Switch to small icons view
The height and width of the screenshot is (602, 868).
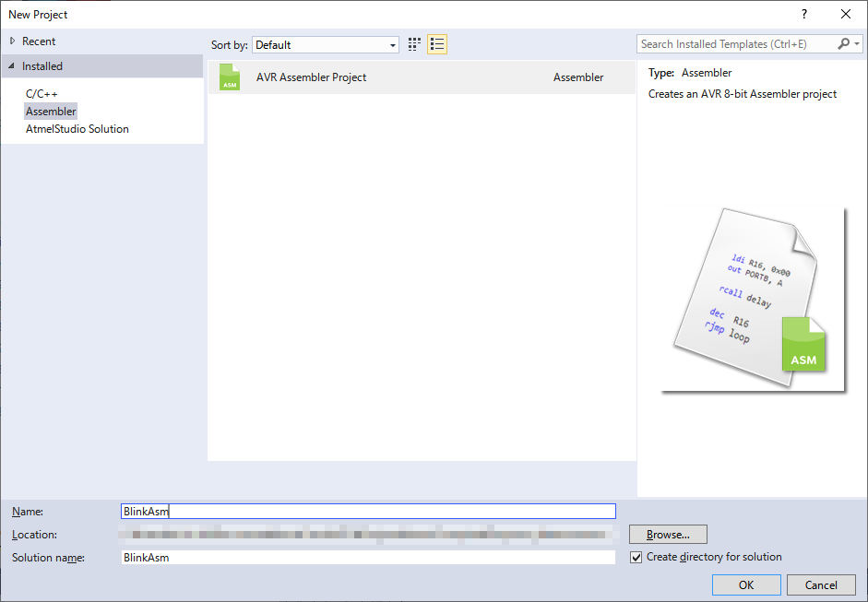click(x=414, y=44)
